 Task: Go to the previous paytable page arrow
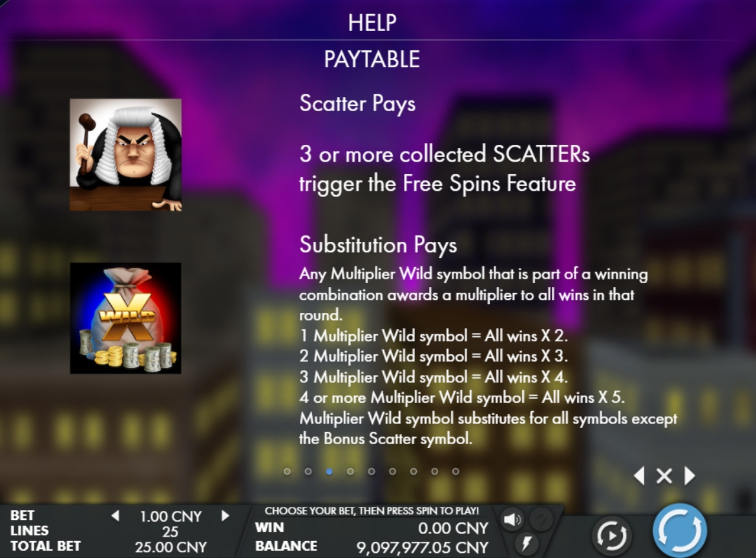pyautogui.click(x=639, y=475)
